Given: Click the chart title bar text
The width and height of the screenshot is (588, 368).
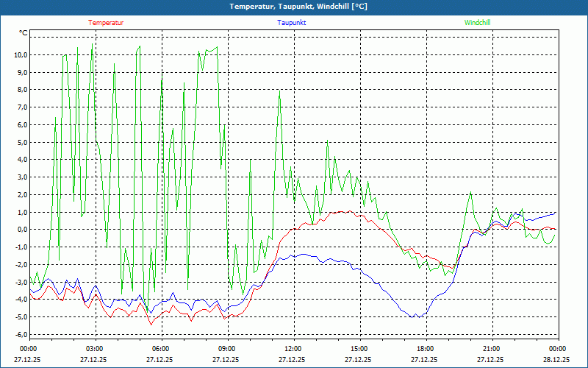Looking at the screenshot, I should coord(293,7).
